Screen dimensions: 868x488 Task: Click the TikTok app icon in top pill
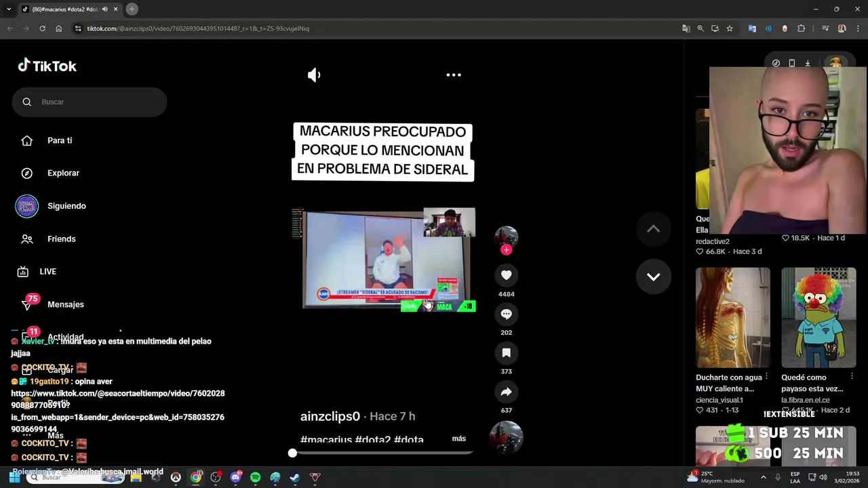click(x=776, y=63)
